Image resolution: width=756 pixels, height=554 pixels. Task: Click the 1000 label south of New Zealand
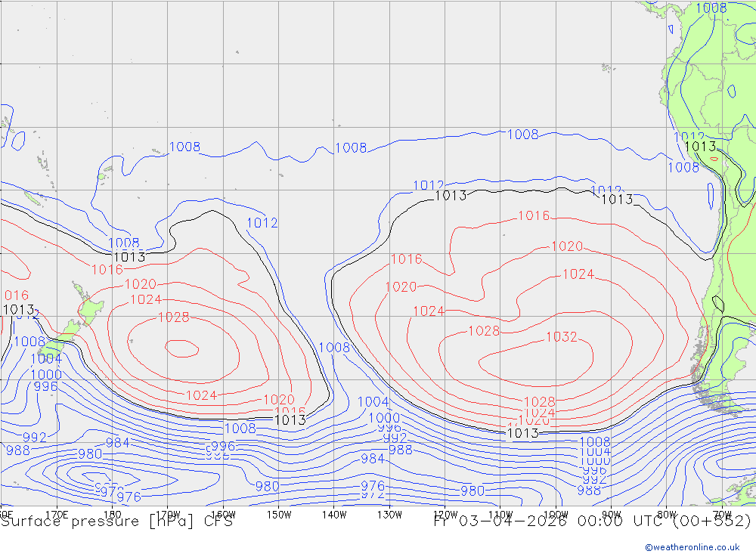[46, 375]
